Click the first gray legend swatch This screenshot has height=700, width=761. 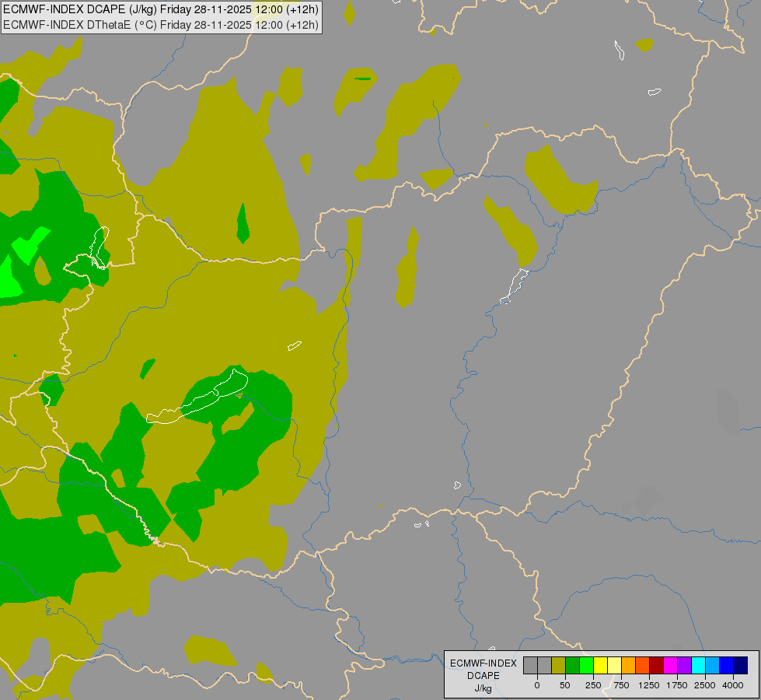pyautogui.click(x=530, y=666)
